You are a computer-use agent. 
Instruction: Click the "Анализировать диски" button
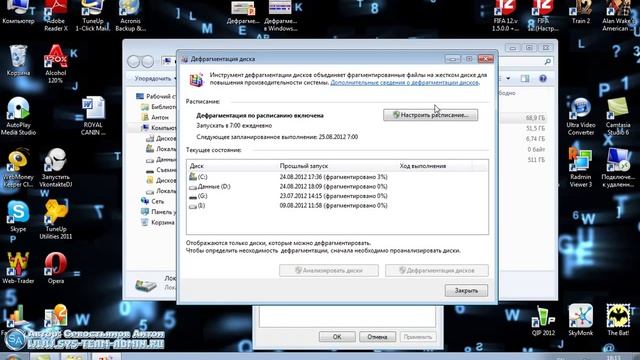329,270
